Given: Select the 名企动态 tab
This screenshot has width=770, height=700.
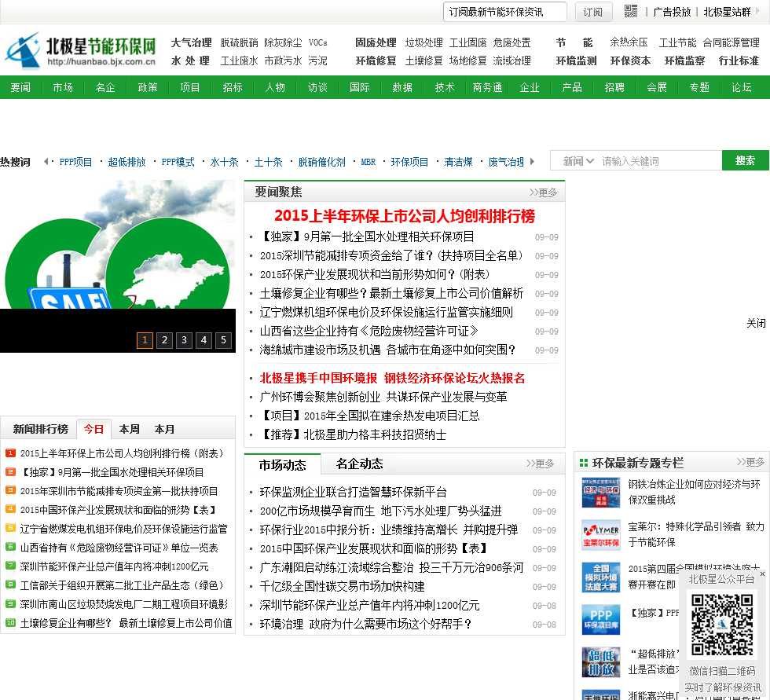Looking at the screenshot, I should click(x=360, y=464).
